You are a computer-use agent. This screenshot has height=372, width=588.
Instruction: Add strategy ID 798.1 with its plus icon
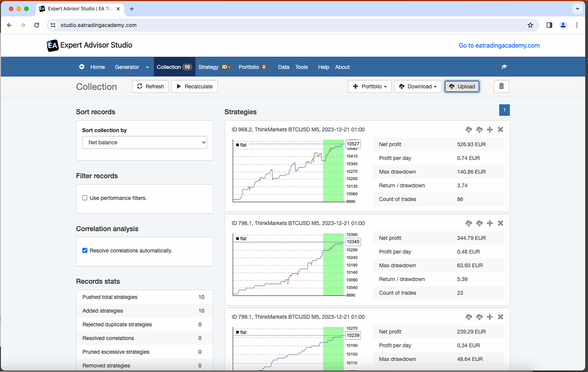tap(490, 223)
